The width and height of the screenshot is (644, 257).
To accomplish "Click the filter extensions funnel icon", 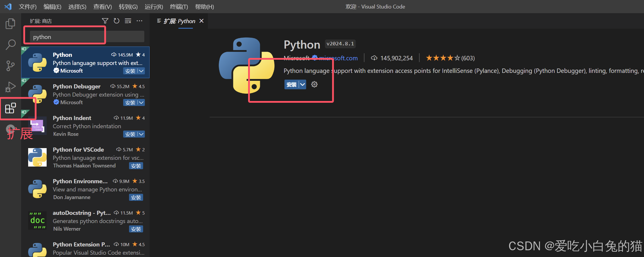I will (x=105, y=21).
